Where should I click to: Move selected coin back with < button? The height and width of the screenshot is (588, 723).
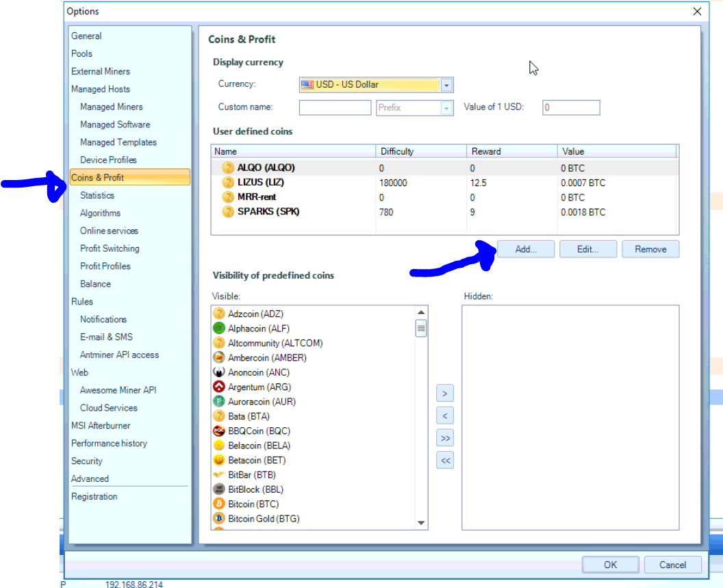point(445,416)
